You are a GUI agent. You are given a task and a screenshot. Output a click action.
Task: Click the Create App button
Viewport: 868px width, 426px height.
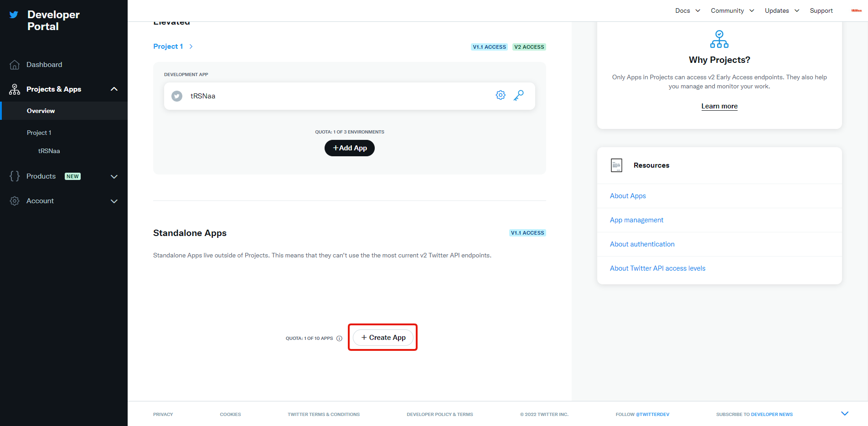[x=382, y=337]
